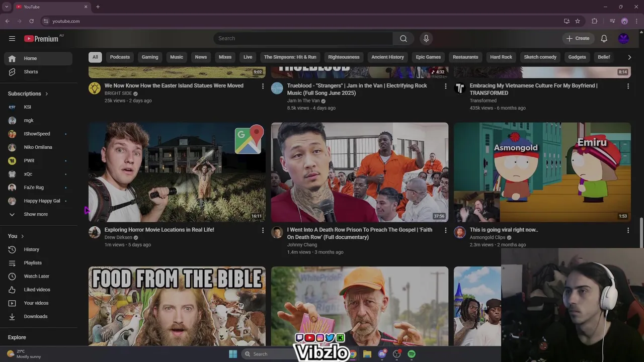
Task: Click the Create button
Action: tap(578, 39)
